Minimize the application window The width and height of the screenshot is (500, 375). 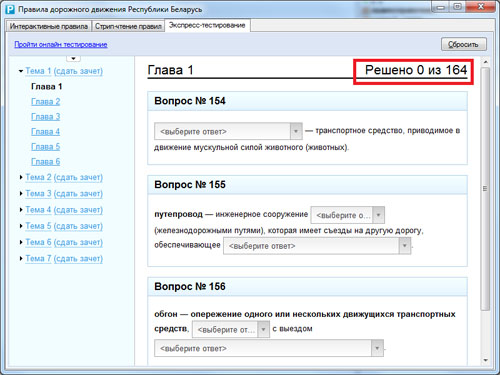coord(441,7)
